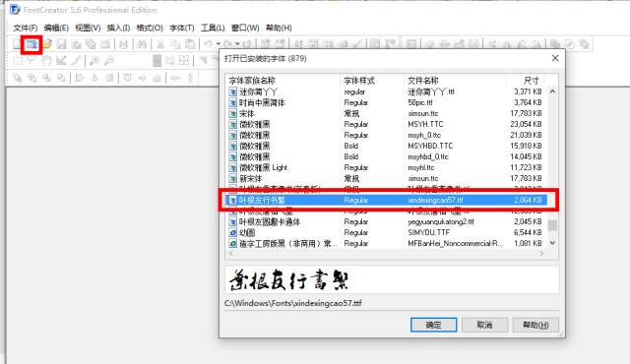
Task: Click the FontCreator app icon in title bar
Action: tap(16, 9)
